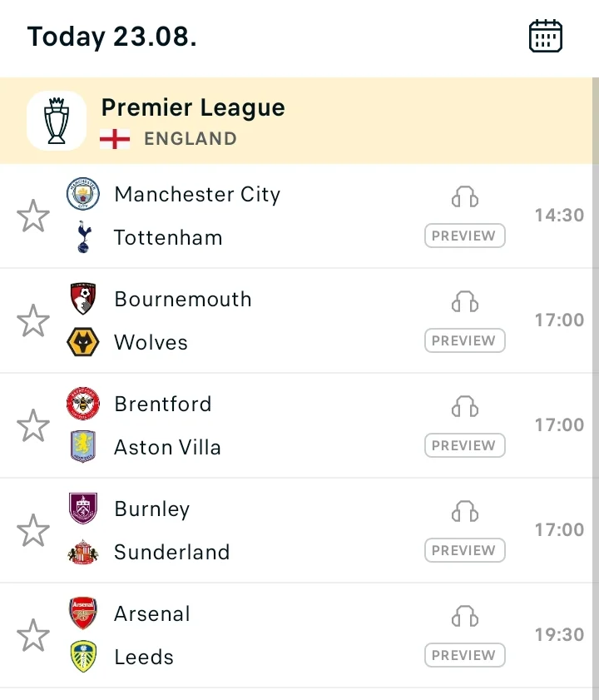
Task: Star the Bournemouth vs Wolves match
Action: coord(33,320)
